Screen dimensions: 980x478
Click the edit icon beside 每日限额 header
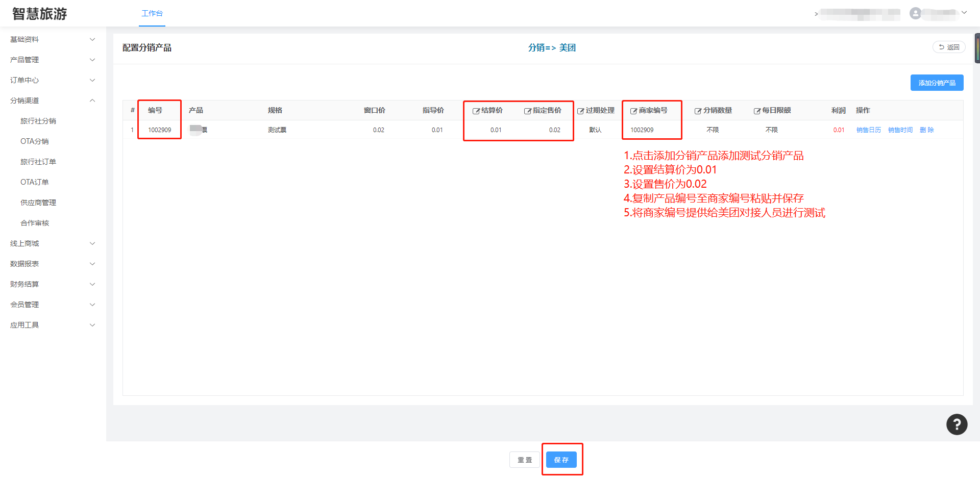click(x=757, y=111)
